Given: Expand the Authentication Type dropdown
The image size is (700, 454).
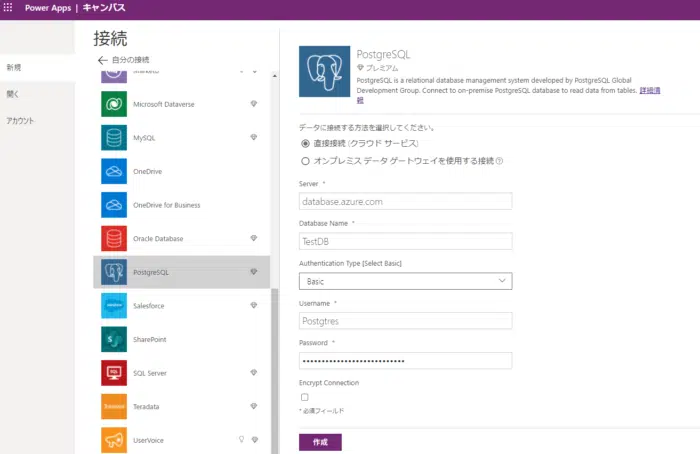Looking at the screenshot, I should [405, 281].
